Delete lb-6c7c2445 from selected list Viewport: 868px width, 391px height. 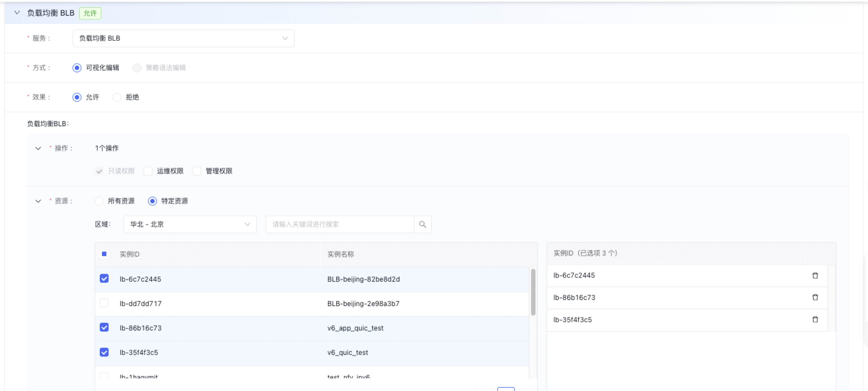click(815, 275)
